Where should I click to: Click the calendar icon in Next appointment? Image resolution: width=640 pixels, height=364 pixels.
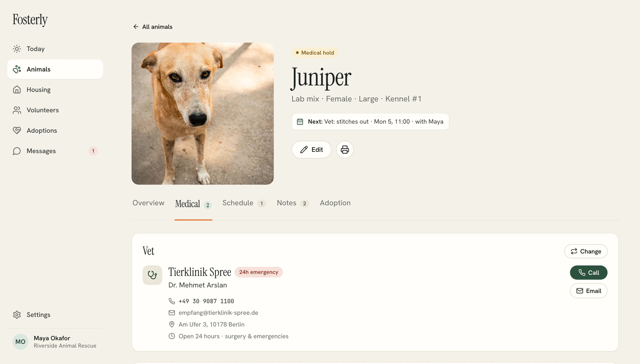300,122
